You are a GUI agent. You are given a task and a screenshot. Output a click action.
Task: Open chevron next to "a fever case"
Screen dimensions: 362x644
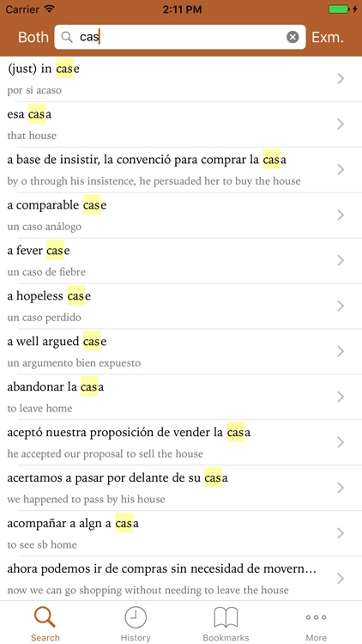[341, 260]
